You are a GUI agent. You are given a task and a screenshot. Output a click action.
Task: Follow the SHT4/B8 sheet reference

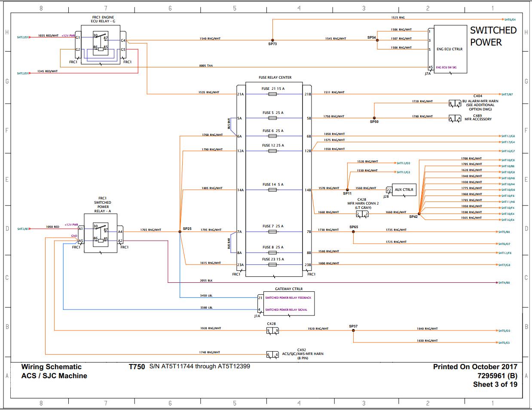point(504,283)
